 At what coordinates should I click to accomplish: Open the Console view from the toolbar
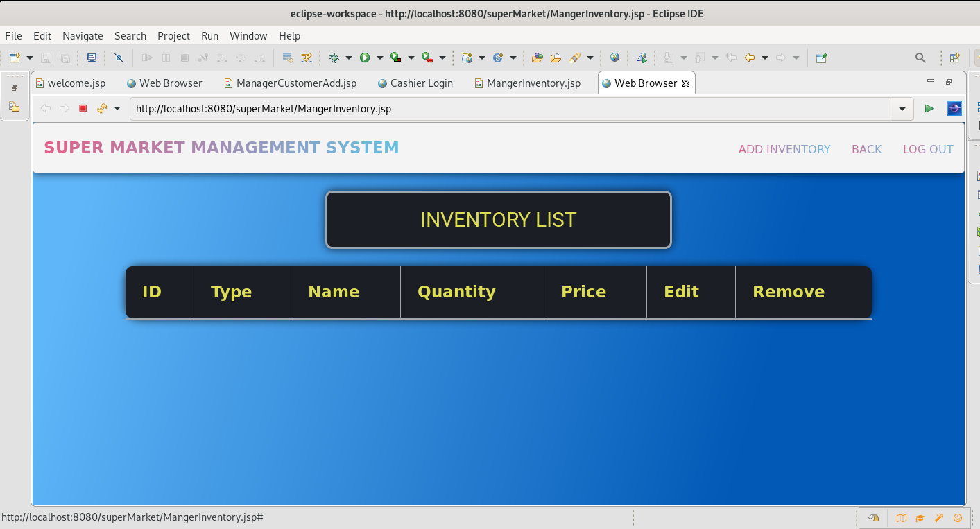point(92,58)
